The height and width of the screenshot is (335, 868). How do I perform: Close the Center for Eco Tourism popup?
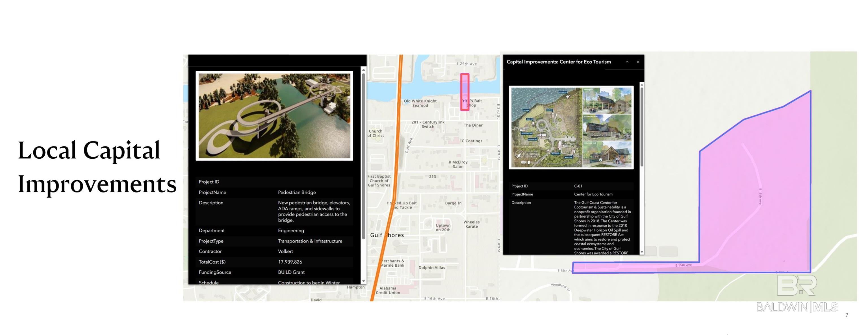[638, 62]
